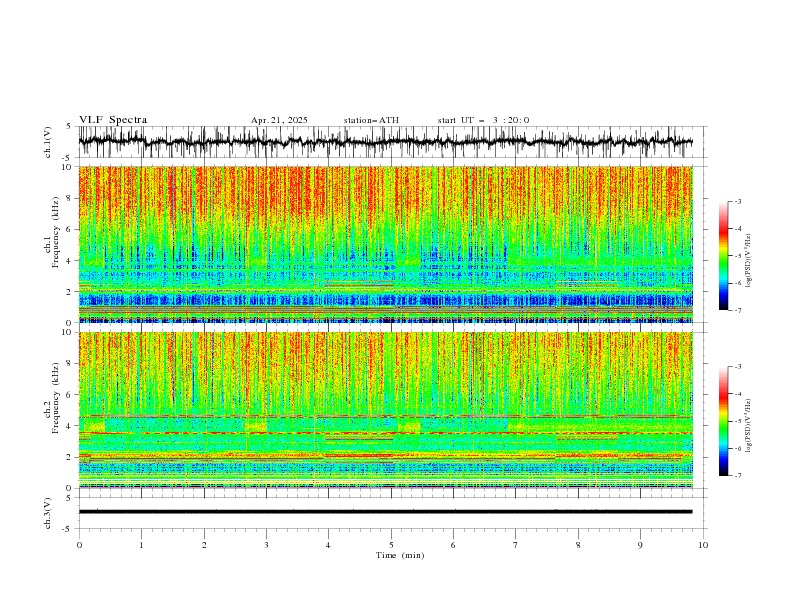Click the ch.2 spectrogram "6" kHz tick label
The height and width of the screenshot is (612, 792).
click(70, 395)
